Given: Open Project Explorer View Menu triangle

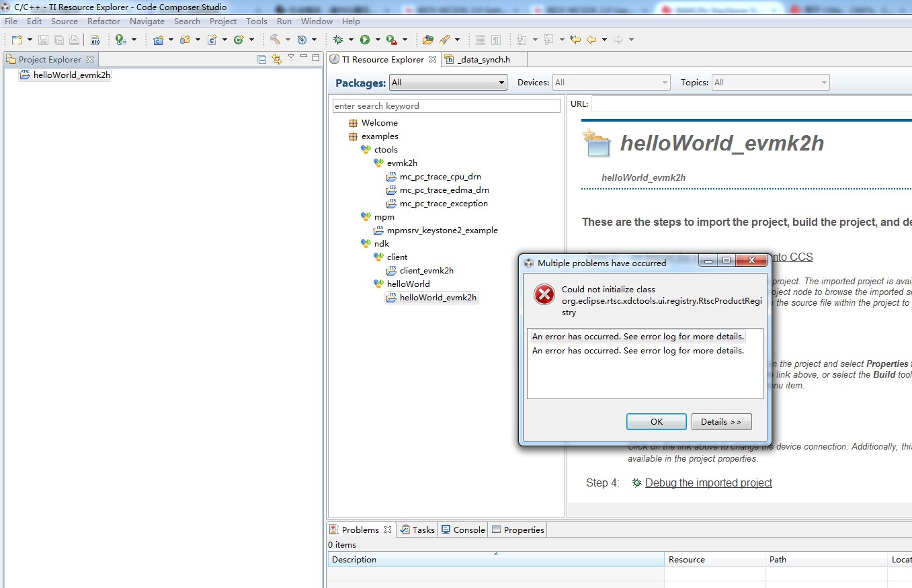Looking at the screenshot, I should 291,57.
